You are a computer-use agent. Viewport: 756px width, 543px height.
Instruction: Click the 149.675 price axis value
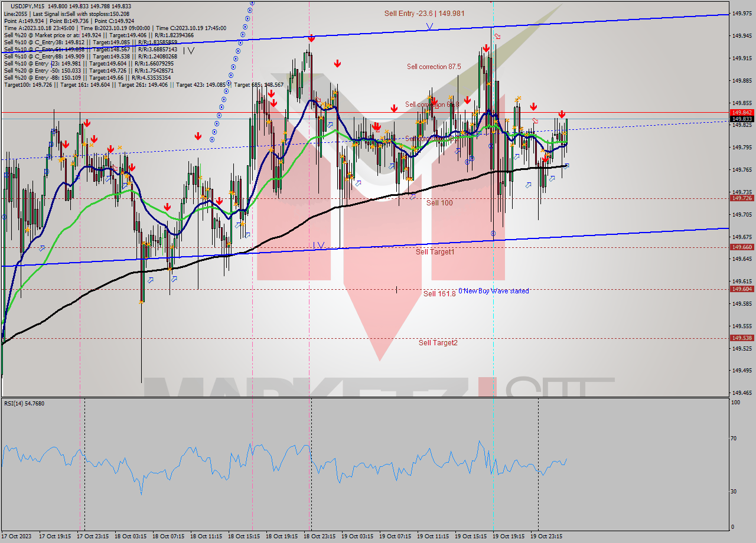(x=742, y=237)
